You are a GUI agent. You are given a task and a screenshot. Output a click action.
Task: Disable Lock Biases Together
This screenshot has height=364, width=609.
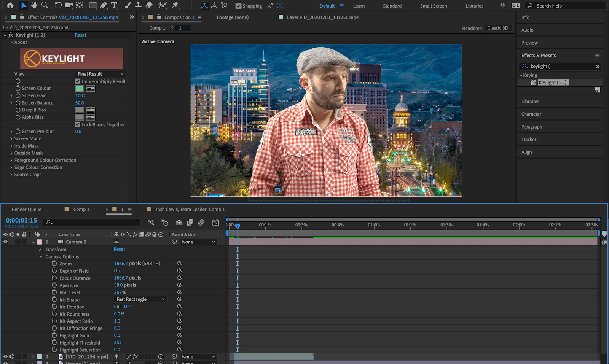pos(77,124)
